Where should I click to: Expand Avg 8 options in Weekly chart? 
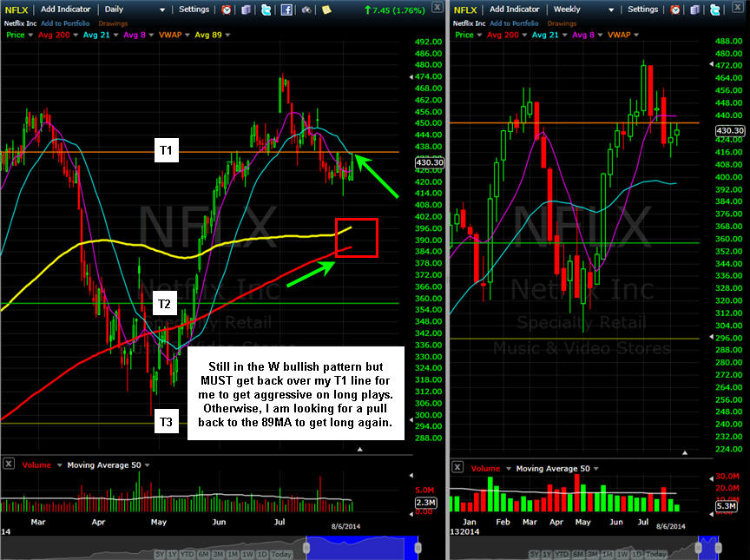[x=600, y=35]
